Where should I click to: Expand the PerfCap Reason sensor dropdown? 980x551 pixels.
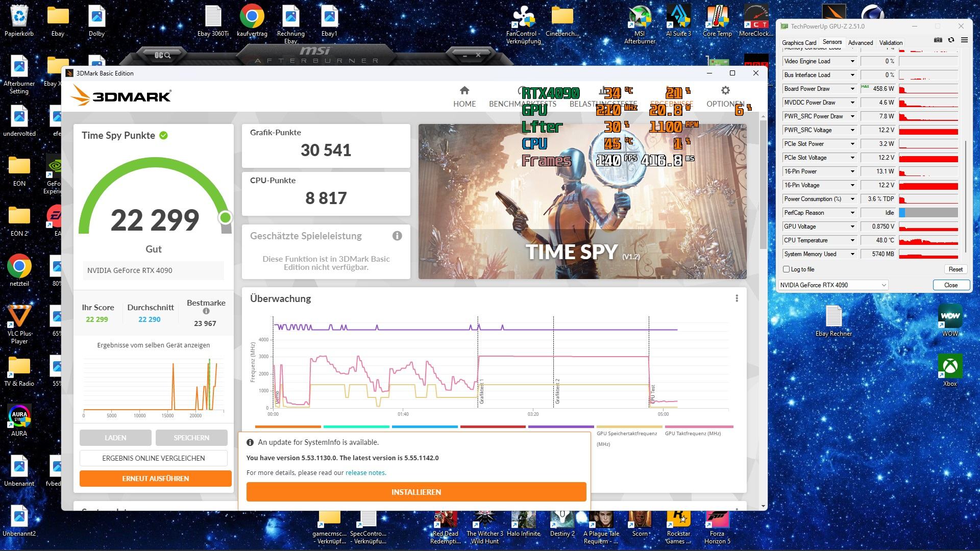pyautogui.click(x=852, y=213)
